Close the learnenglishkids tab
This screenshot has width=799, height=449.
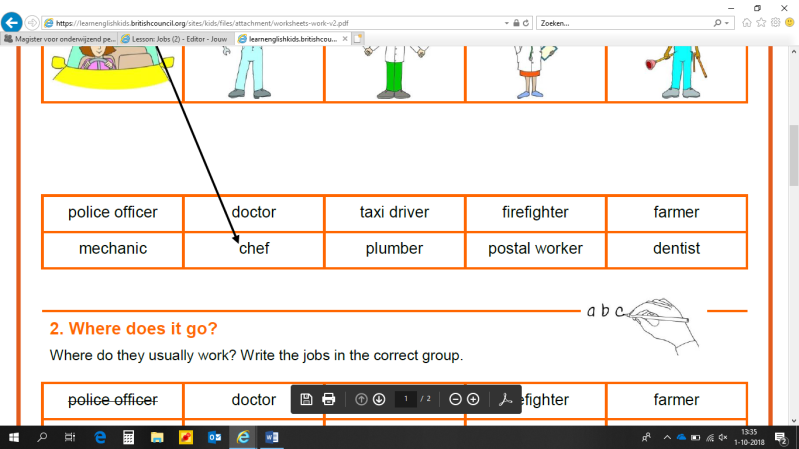pos(345,39)
